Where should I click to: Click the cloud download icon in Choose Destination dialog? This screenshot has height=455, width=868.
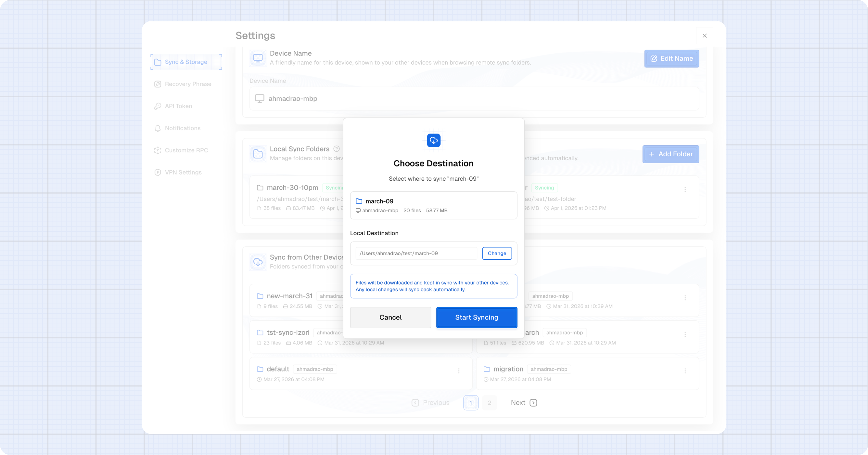click(433, 140)
